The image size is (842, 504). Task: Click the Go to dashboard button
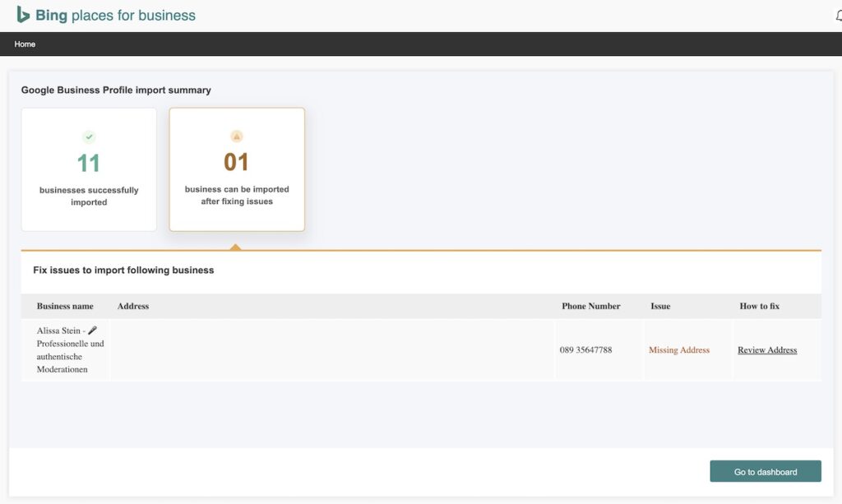coord(766,471)
